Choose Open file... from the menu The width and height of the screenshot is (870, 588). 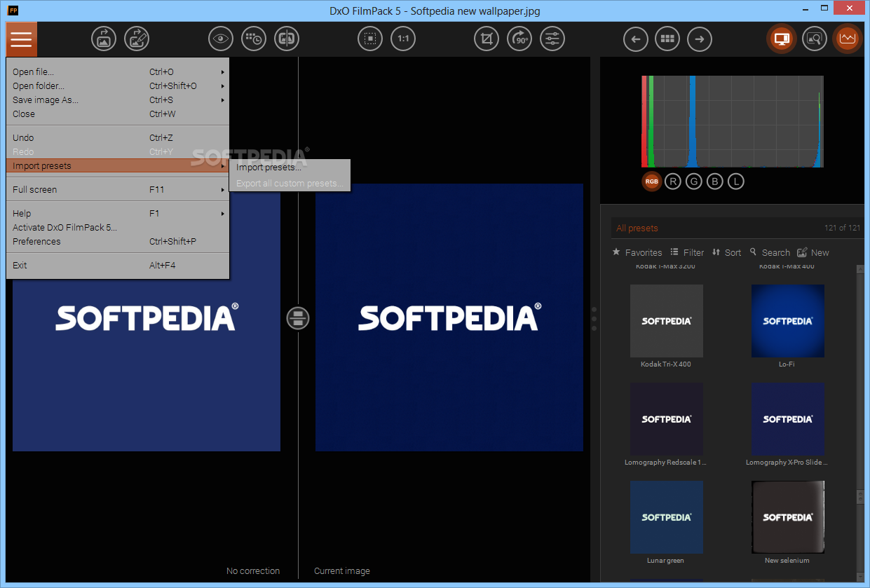118,71
